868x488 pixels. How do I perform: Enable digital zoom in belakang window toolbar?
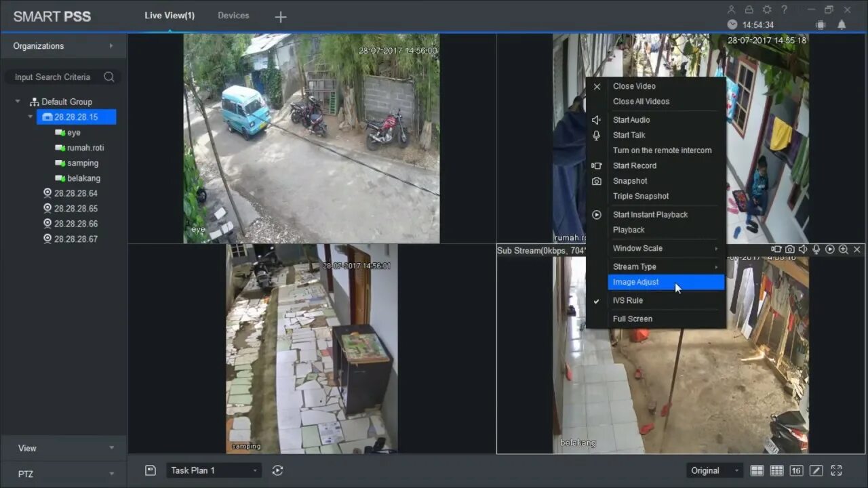coord(844,250)
